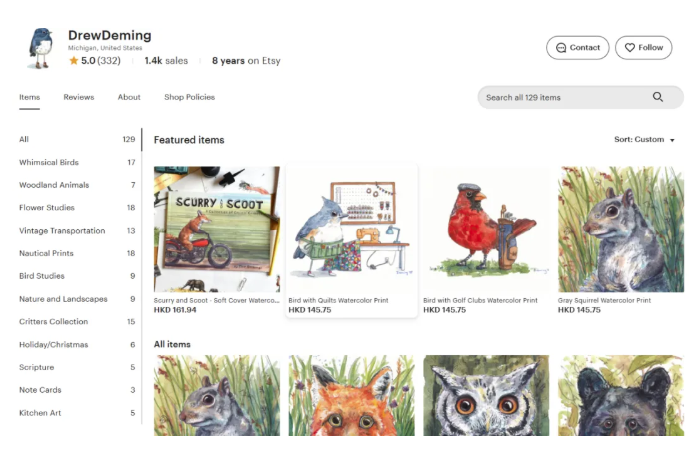Open the Shop Policies tab
This screenshot has width=699, height=452.
[189, 97]
